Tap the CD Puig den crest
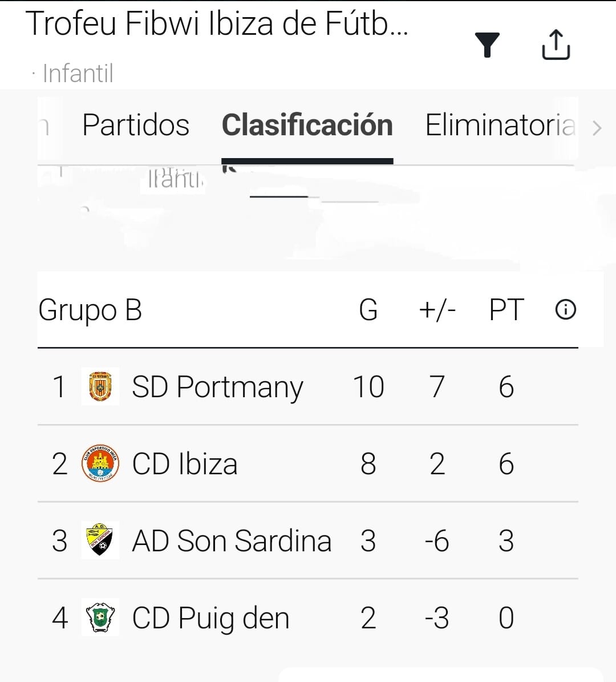Image resolution: width=616 pixels, height=682 pixels. (100, 617)
